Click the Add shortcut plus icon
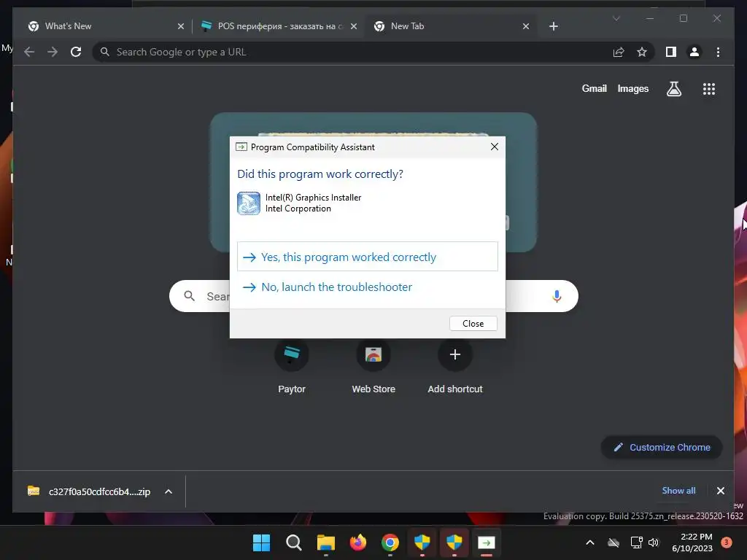This screenshot has height=560, width=747. pyautogui.click(x=455, y=355)
